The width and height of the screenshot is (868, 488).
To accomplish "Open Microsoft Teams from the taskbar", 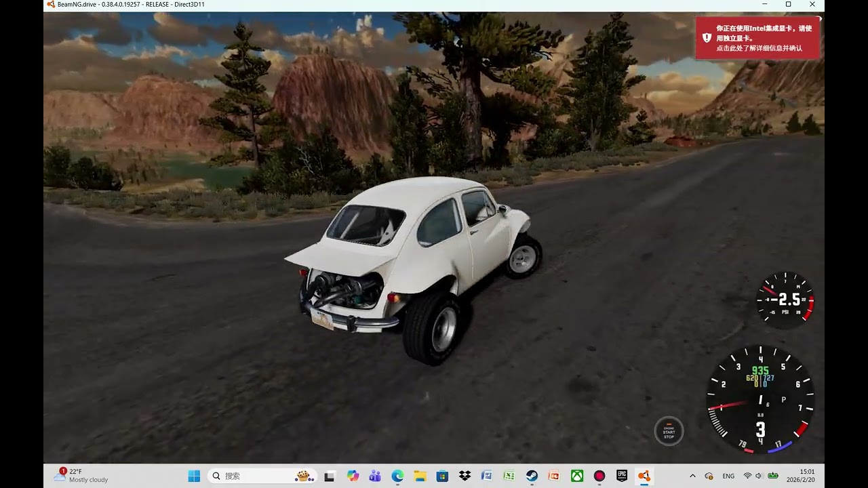I will tap(375, 476).
